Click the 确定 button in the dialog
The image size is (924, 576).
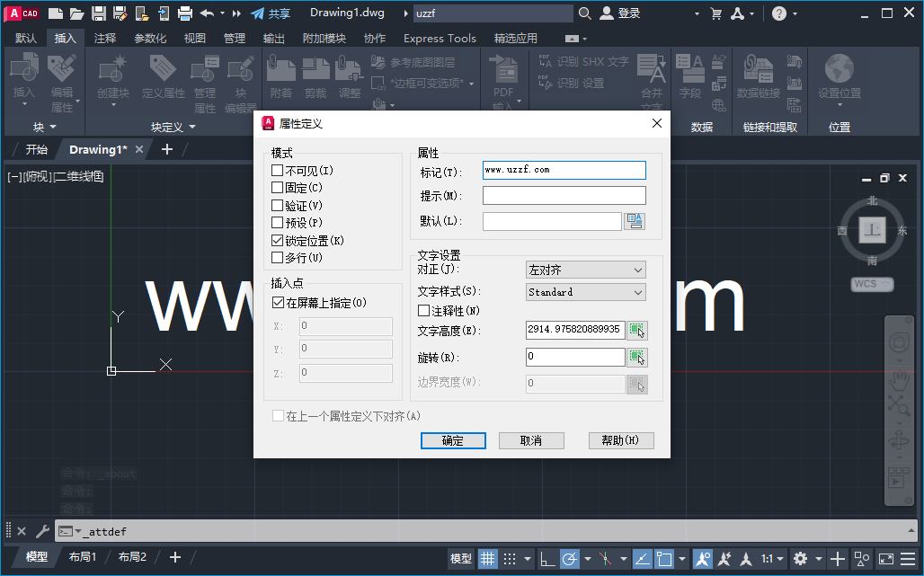coord(453,440)
